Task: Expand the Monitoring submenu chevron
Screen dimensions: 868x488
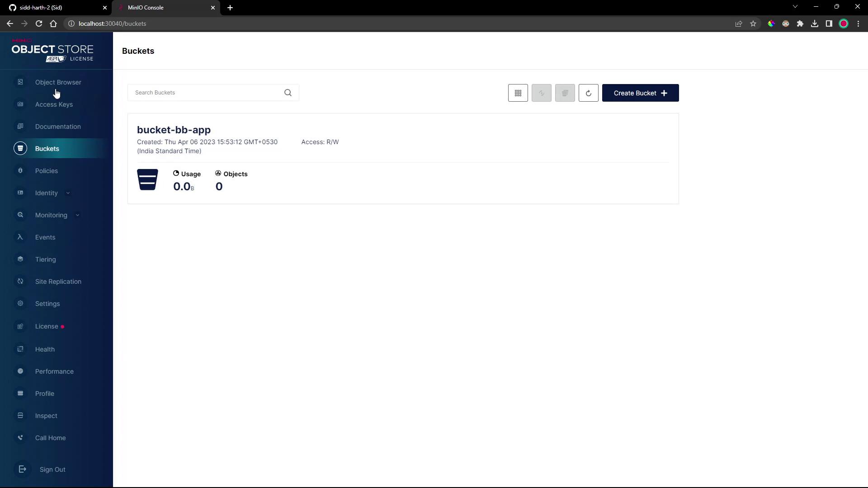Action: click(77, 216)
